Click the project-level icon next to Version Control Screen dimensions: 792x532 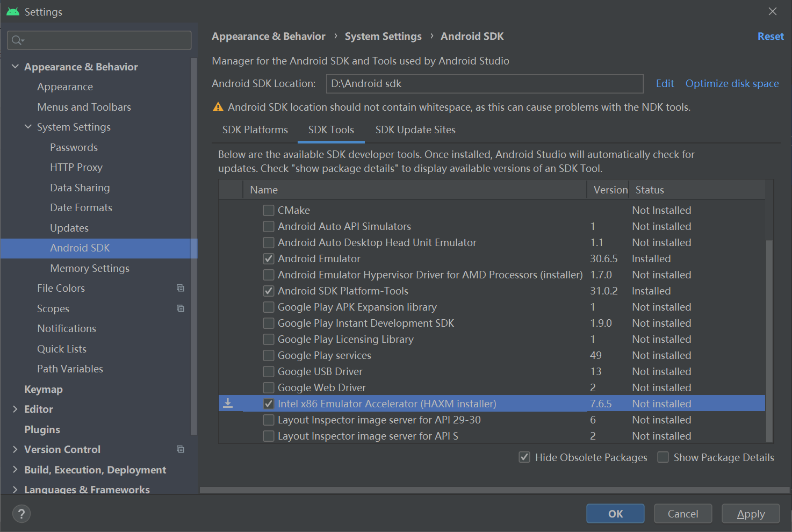pos(181,449)
